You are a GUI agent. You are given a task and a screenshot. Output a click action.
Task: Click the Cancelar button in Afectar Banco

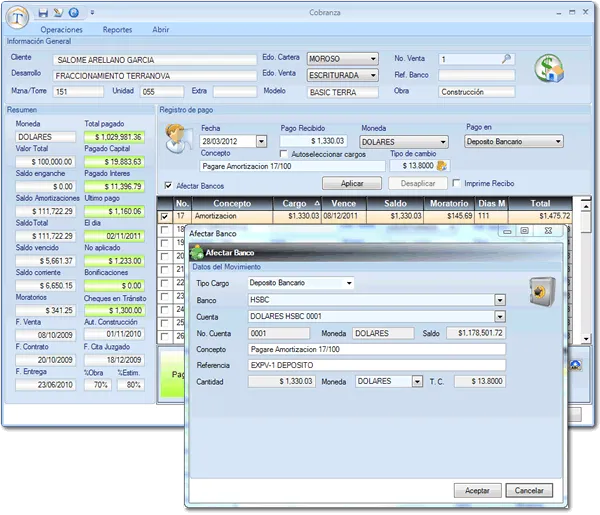529,491
